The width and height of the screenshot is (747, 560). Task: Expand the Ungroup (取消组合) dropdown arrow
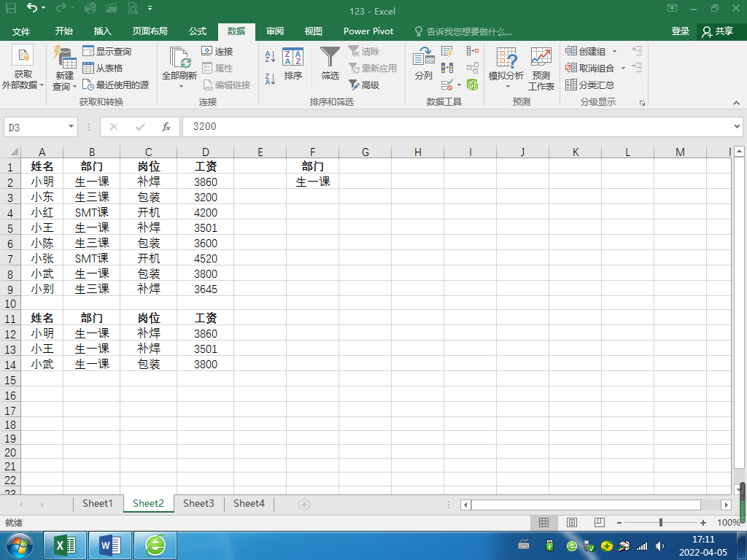point(623,69)
